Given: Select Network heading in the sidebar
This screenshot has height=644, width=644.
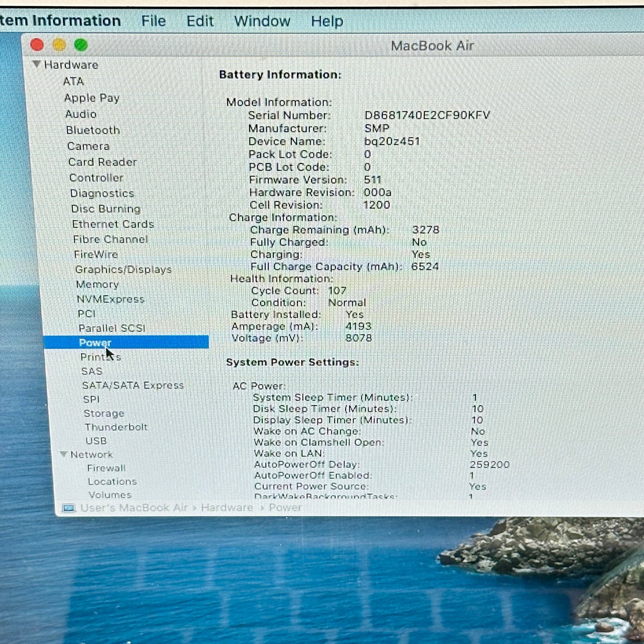Looking at the screenshot, I should click(91, 455).
